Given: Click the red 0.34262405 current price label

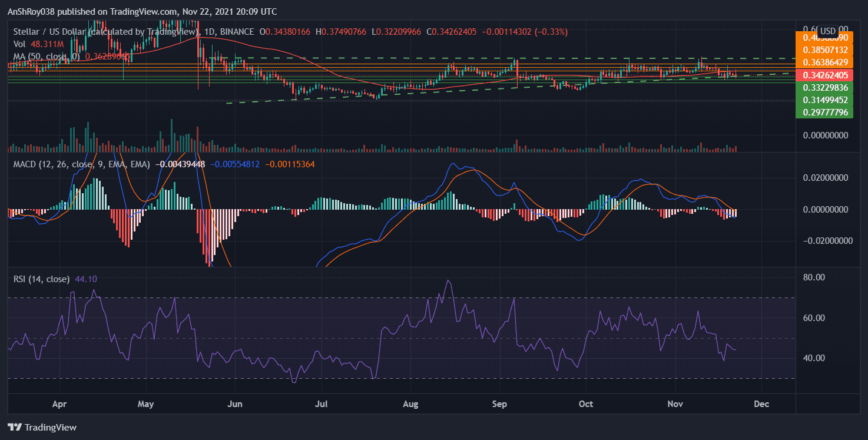Looking at the screenshot, I should point(827,75).
